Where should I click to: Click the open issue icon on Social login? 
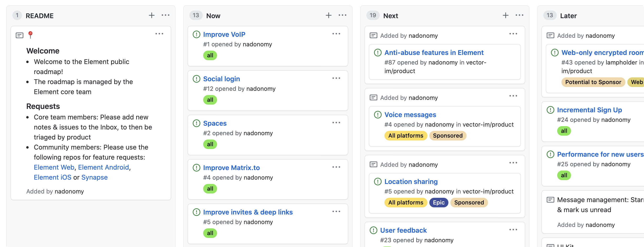(x=197, y=79)
